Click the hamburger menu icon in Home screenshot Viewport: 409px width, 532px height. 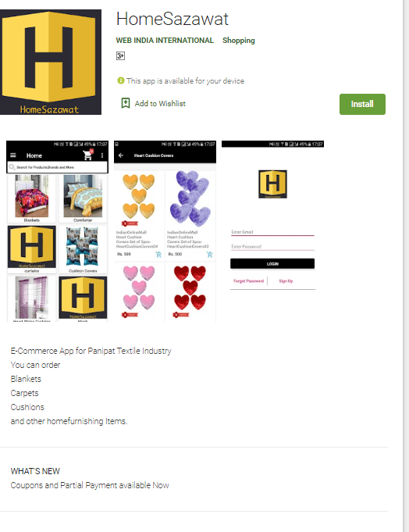coord(13,155)
